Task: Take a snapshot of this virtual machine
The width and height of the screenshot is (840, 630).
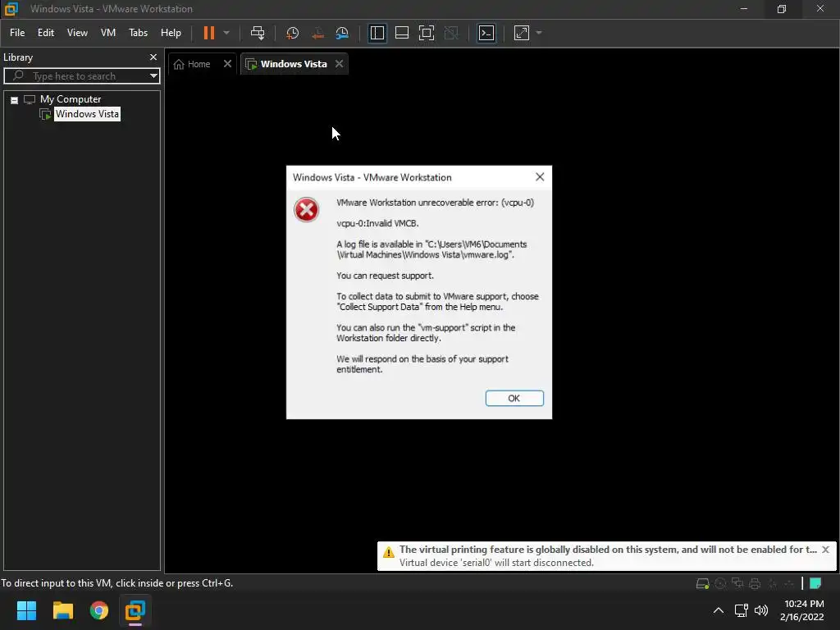Action: point(293,33)
